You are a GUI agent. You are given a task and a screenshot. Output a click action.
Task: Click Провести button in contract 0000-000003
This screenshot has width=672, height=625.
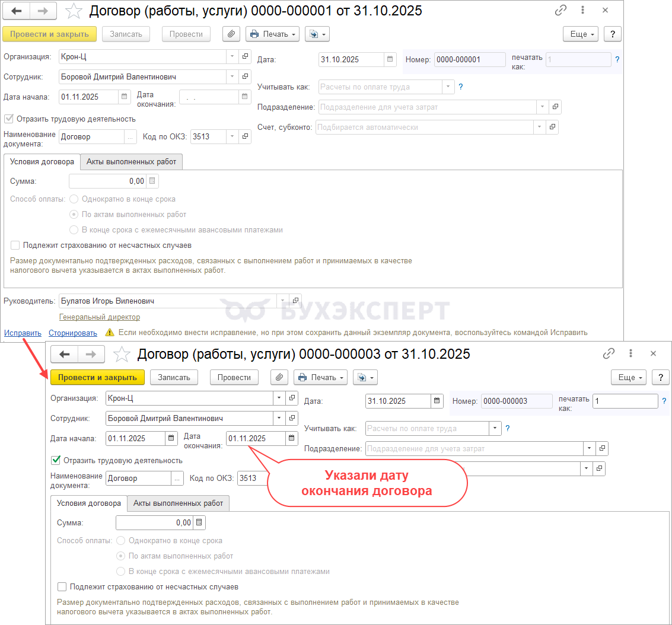tap(234, 377)
